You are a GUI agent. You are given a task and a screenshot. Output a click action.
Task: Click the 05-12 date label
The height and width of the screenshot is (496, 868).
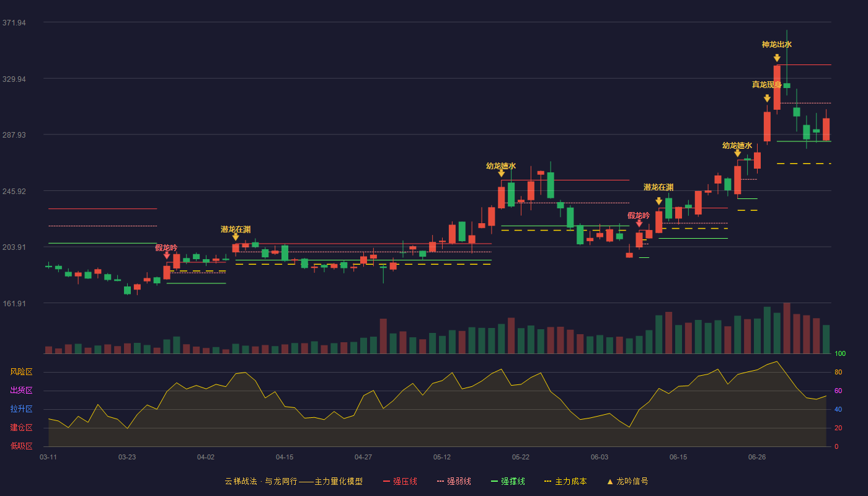click(x=442, y=457)
